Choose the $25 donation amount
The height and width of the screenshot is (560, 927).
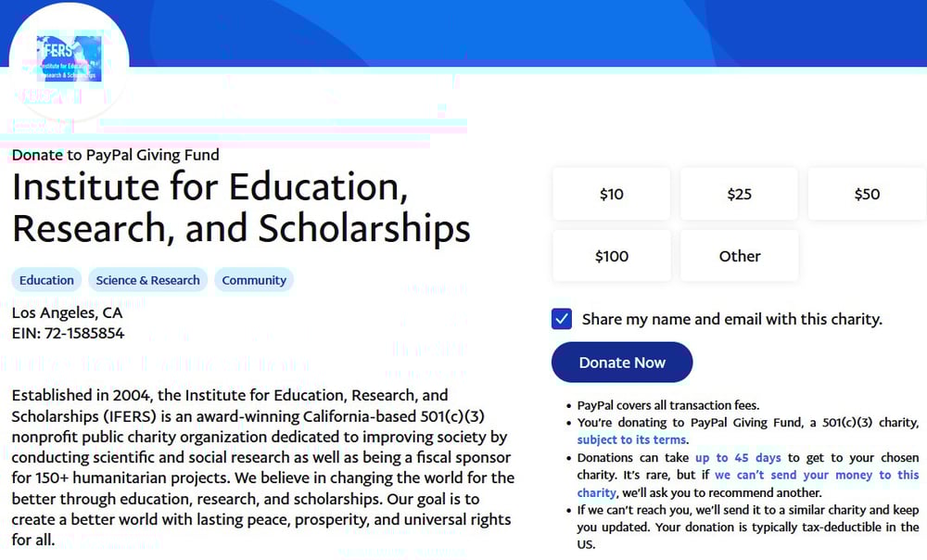pos(739,194)
